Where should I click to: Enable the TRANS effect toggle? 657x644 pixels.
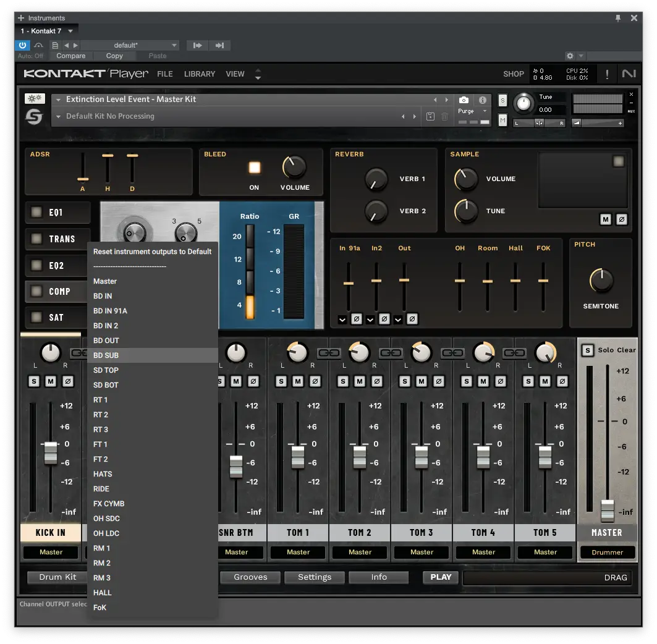tap(37, 239)
